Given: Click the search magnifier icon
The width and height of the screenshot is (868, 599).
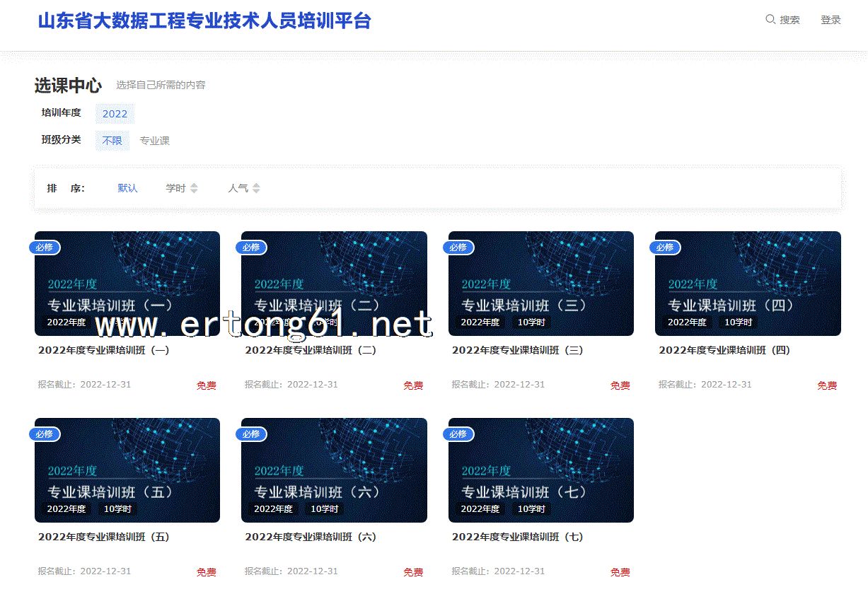Looking at the screenshot, I should coord(770,20).
